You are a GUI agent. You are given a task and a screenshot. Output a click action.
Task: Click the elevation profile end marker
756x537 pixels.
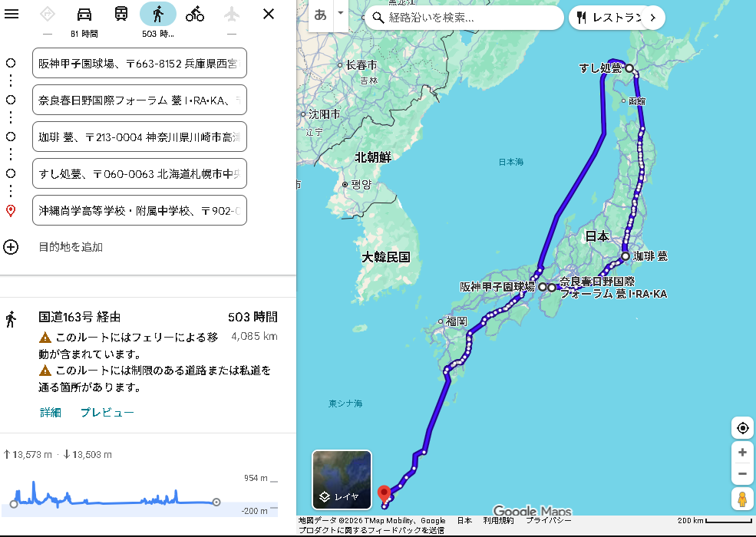point(216,502)
